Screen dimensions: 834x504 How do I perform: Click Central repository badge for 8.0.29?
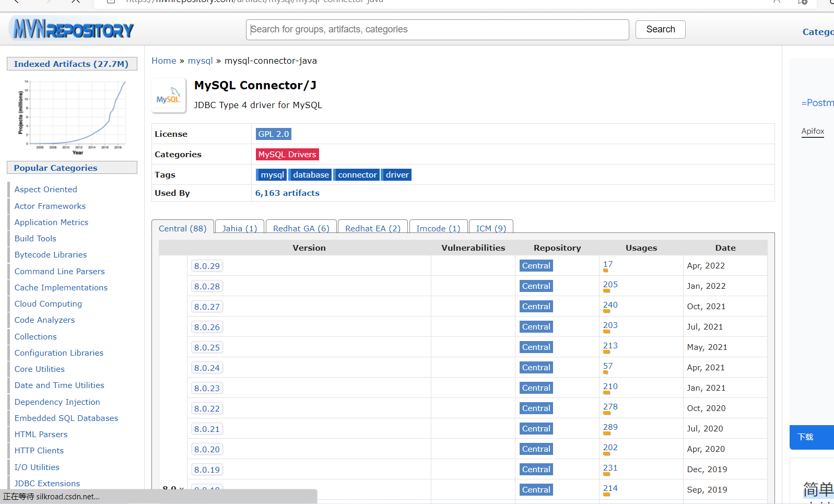(536, 265)
